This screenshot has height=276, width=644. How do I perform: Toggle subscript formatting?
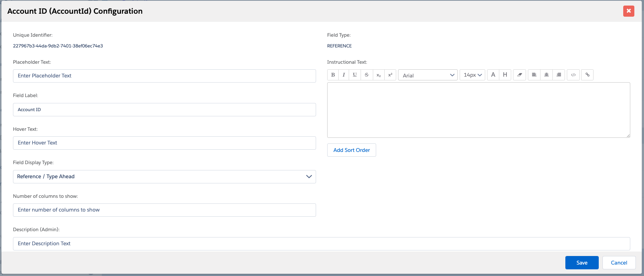point(378,75)
